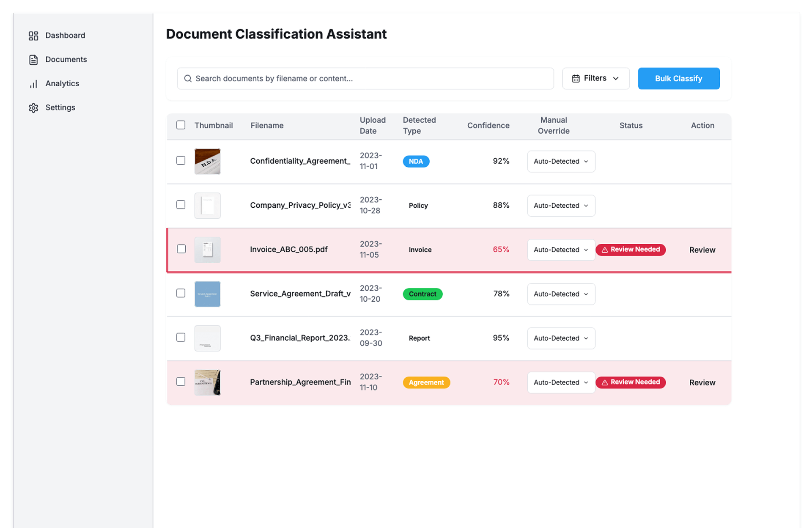This screenshot has width=812, height=528.
Task: Click the NDA document thumbnail
Action: [x=207, y=162]
